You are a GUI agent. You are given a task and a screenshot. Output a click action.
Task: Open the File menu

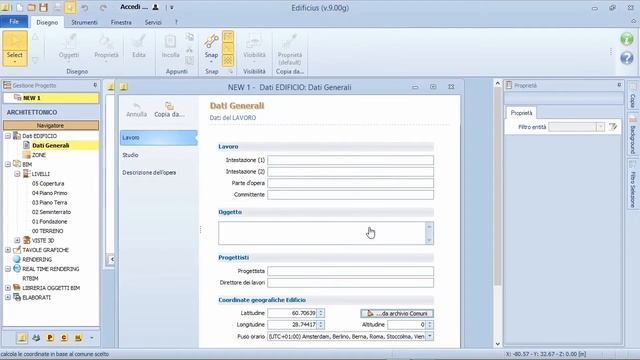[x=14, y=22]
